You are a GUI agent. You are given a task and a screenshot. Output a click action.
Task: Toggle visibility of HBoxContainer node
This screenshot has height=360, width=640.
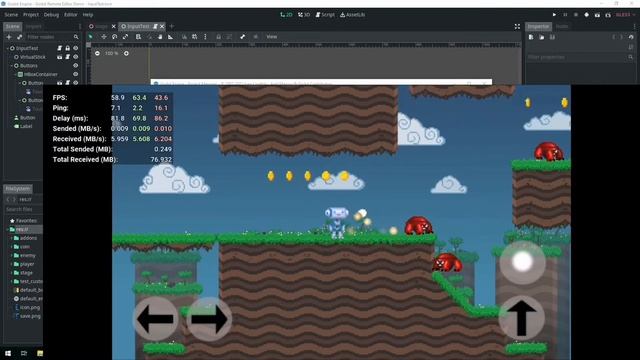pyautogui.click(x=76, y=74)
